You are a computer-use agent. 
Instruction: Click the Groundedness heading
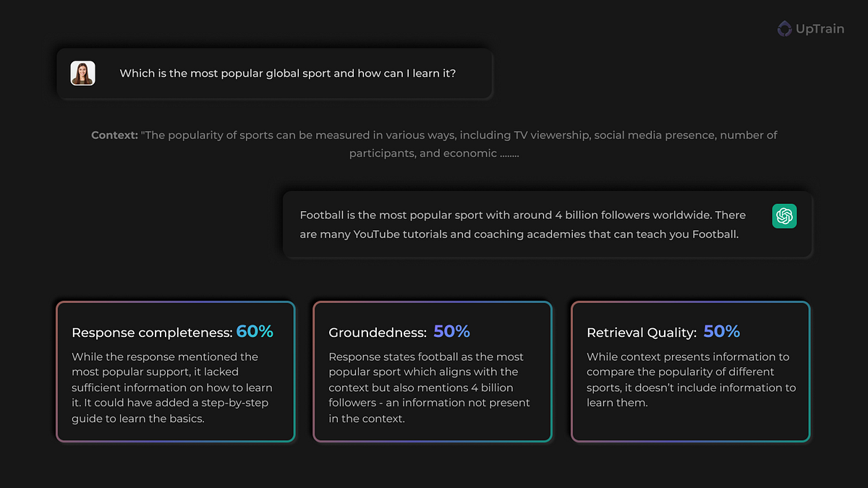(x=378, y=333)
